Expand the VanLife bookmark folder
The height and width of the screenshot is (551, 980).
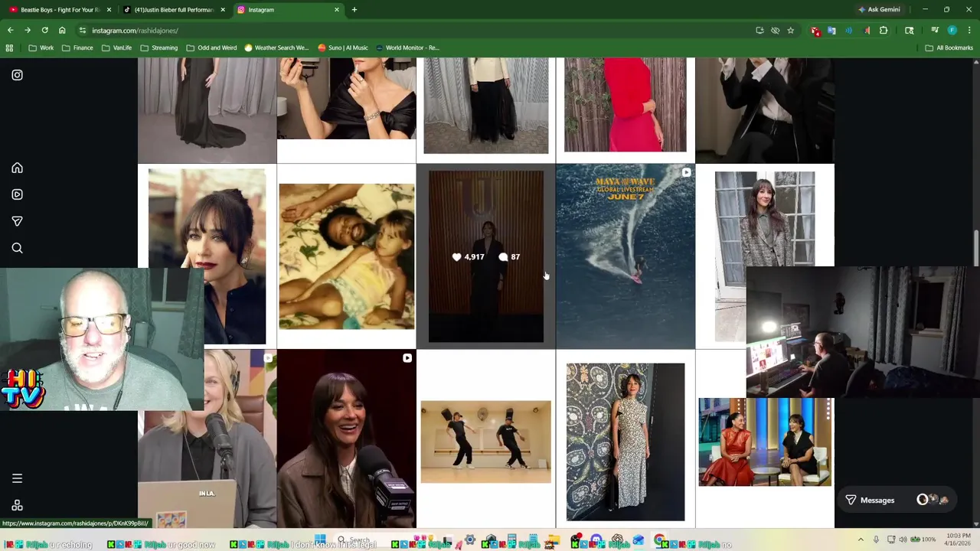pyautogui.click(x=116, y=47)
